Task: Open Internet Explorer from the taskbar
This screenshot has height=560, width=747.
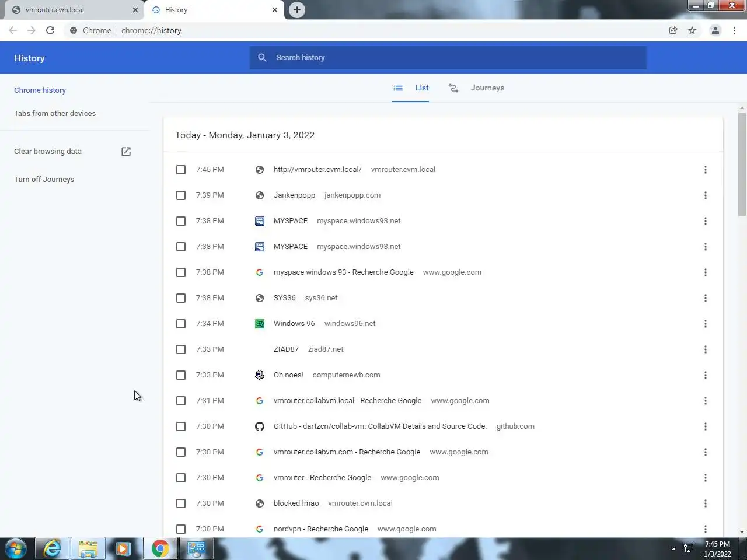Action: tap(53, 548)
